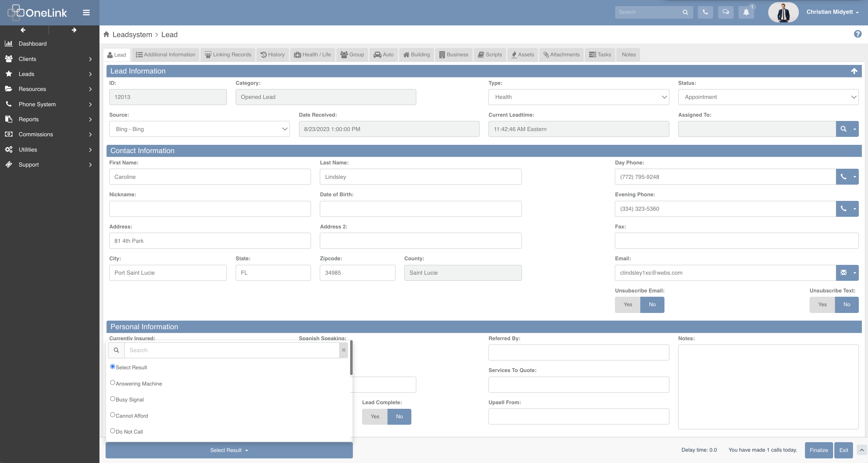This screenshot has width=868, height=463.
Task: Click the Leadsystem breadcrumb link
Action: 133,34
